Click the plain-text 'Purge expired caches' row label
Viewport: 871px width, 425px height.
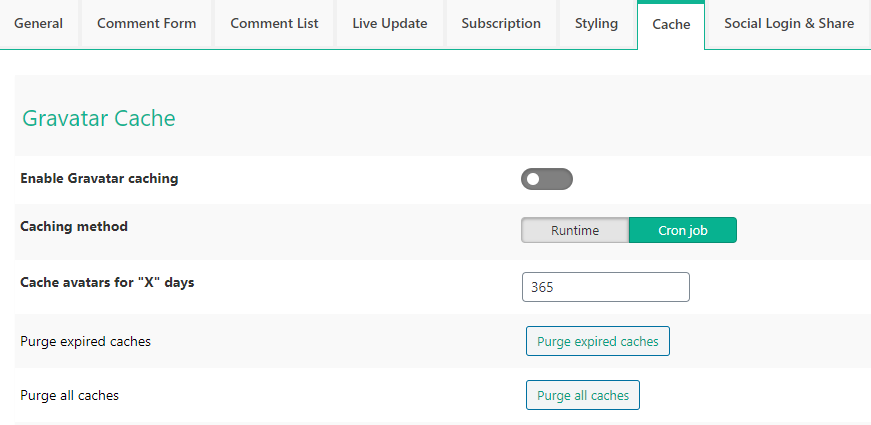[85, 341]
